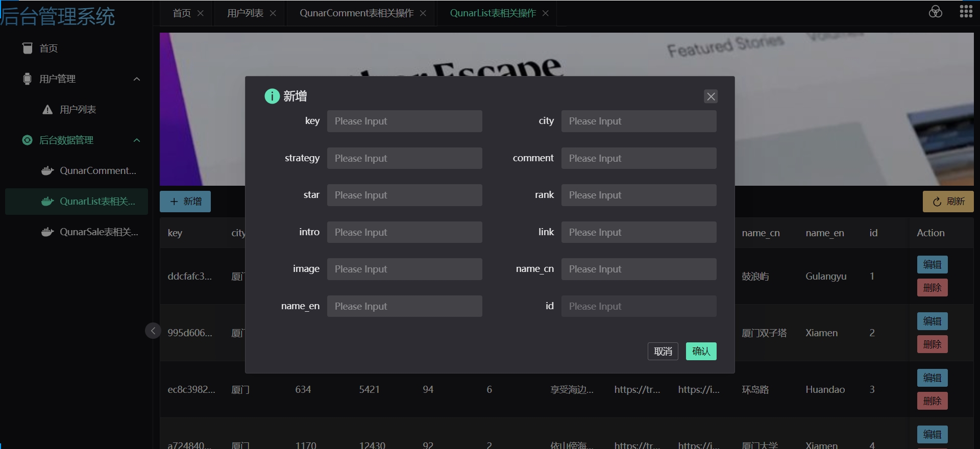The image size is (980, 449).
Task: Click the QunarList sidebar item icon
Action: pos(47,201)
